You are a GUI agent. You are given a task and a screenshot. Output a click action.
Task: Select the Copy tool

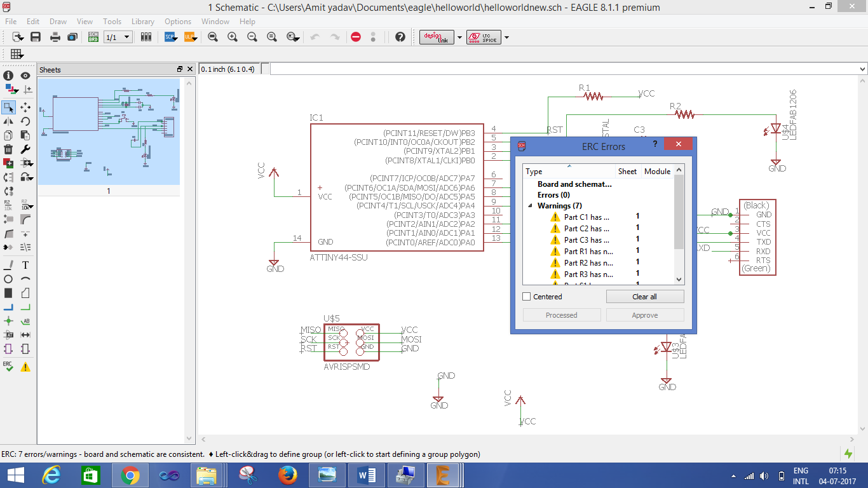[8, 135]
